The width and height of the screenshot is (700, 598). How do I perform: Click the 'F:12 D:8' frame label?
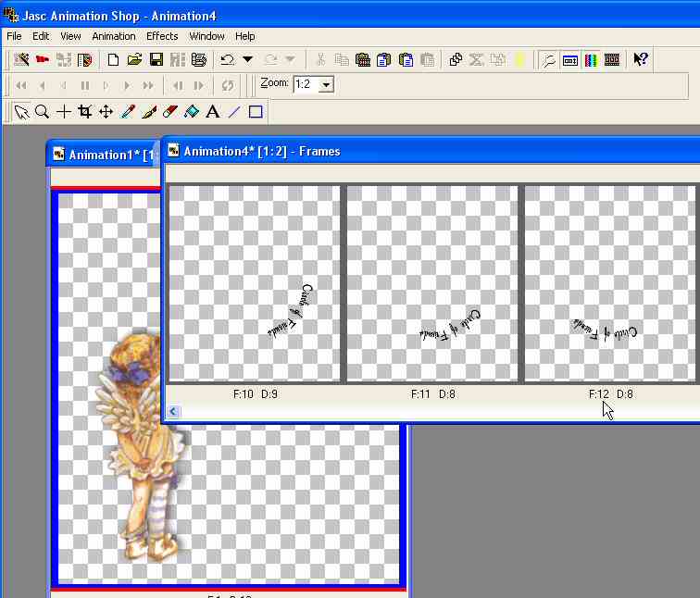[x=610, y=394]
